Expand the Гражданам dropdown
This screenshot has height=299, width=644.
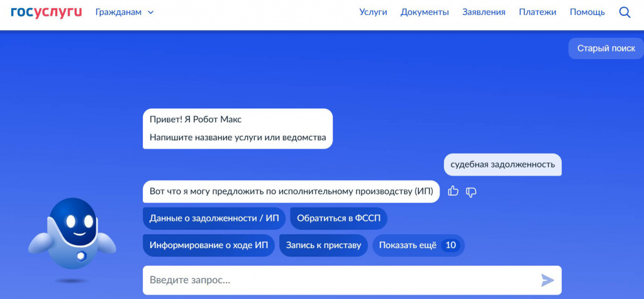click(125, 13)
